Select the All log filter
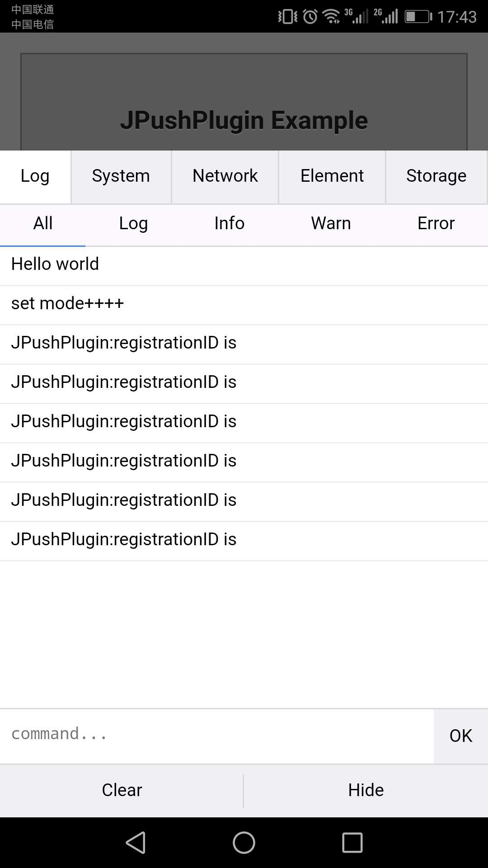The image size is (488, 868). click(42, 223)
